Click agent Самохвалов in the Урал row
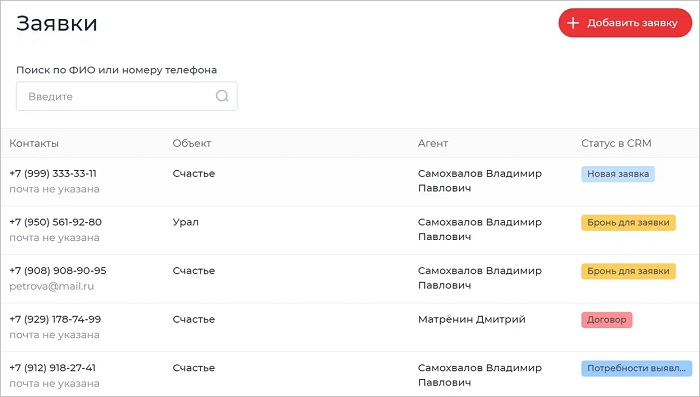Viewport: 700px width, 397px height. [480, 230]
